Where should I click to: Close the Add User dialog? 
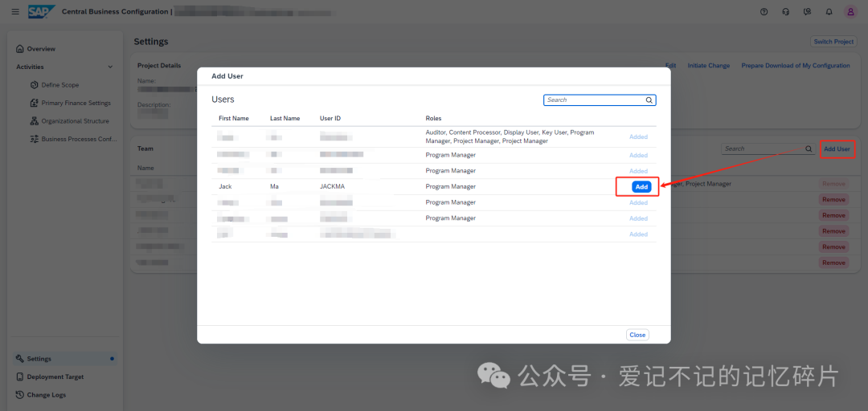pos(637,335)
